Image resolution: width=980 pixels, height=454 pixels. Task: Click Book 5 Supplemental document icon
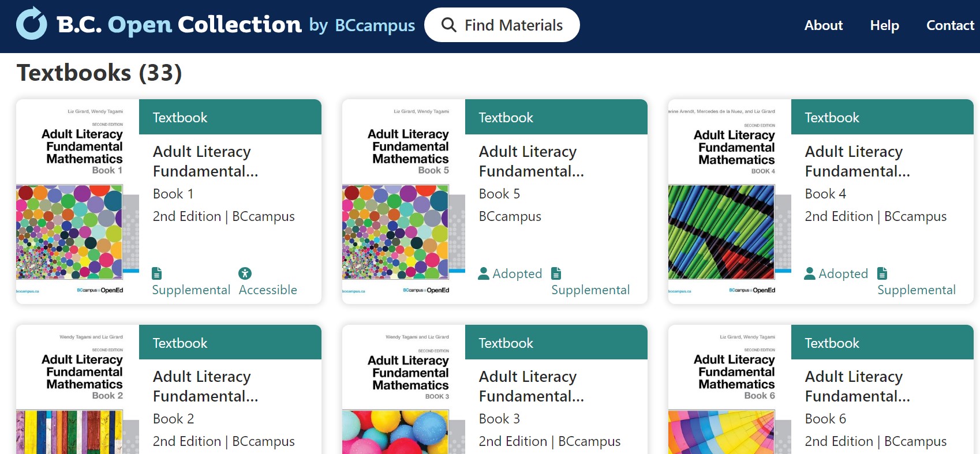(556, 273)
